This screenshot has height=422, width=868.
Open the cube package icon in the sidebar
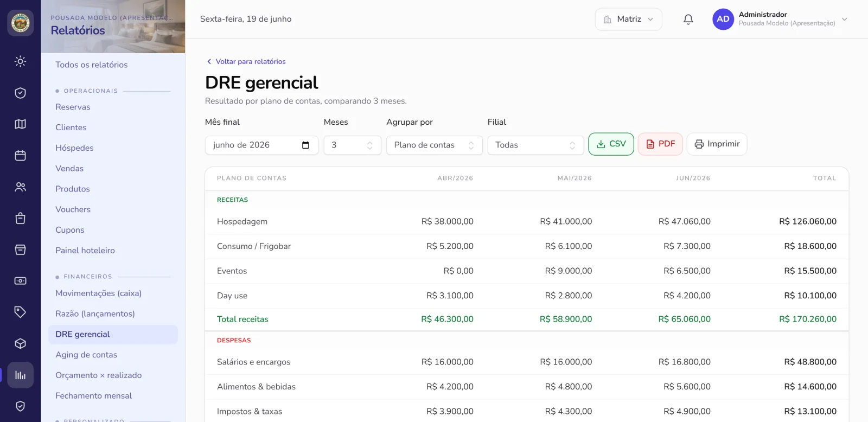[x=21, y=343]
